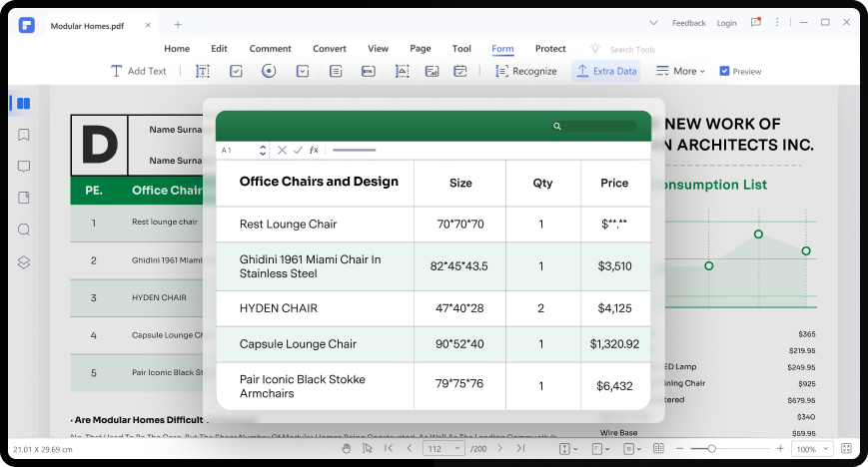Select the $1,320.92 price cell
The image size is (868, 467).
tap(615, 344)
